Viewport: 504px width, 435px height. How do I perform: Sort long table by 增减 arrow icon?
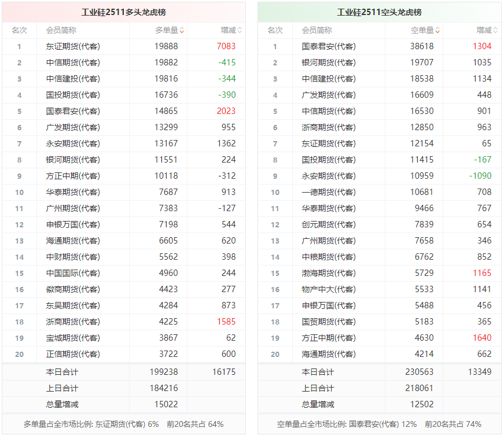(x=240, y=31)
